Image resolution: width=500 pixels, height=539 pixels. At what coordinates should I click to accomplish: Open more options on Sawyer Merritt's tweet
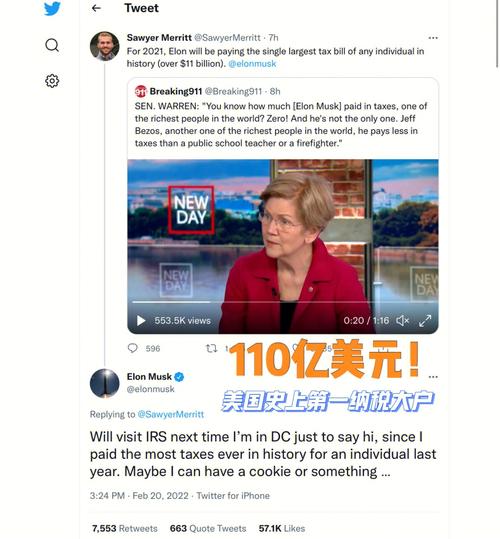pos(433,38)
